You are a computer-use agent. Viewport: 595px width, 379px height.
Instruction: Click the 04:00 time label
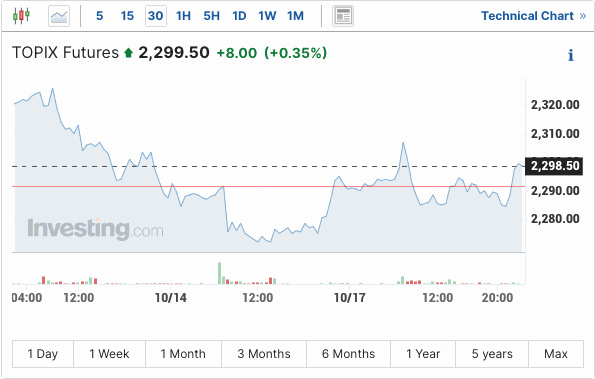(x=27, y=298)
